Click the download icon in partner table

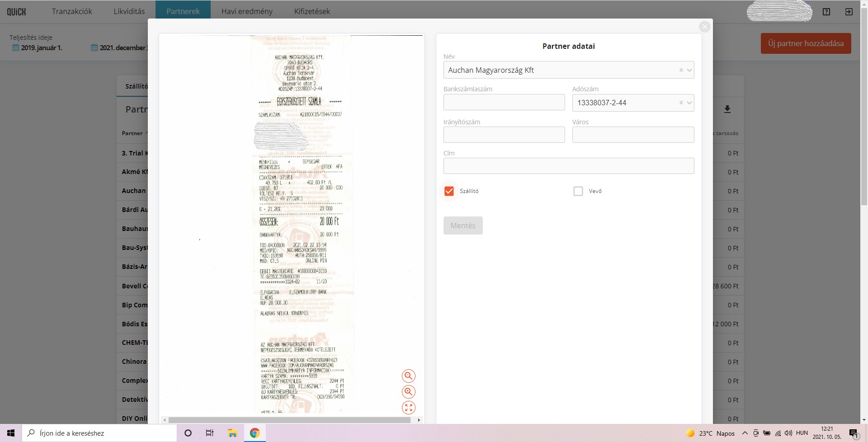coord(727,109)
